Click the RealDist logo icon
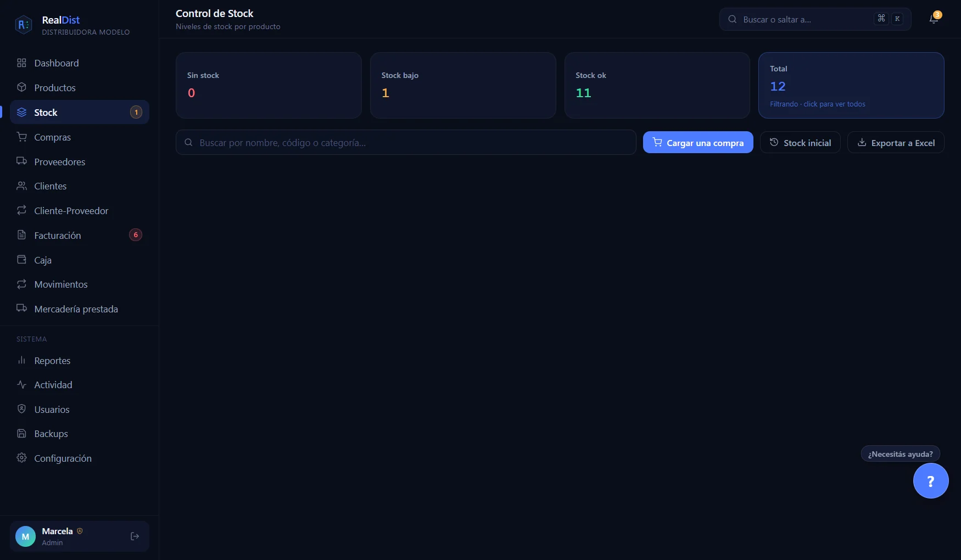The width and height of the screenshot is (961, 560). click(x=24, y=25)
